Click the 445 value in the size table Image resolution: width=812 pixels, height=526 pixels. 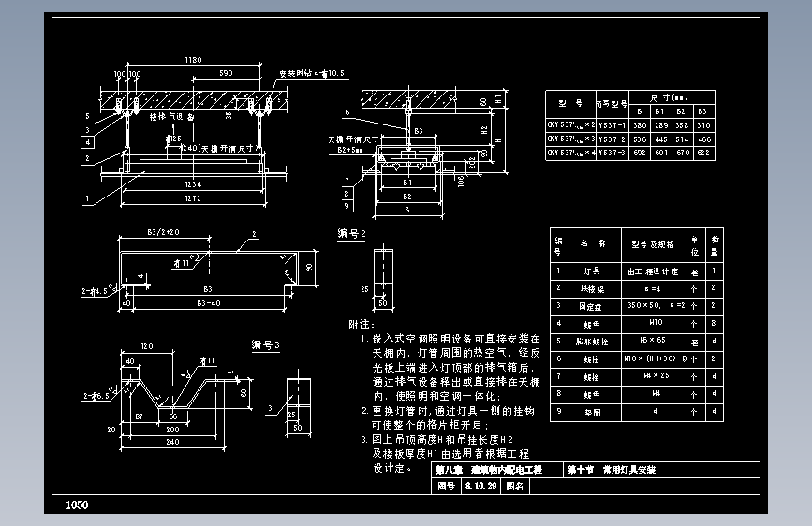[661, 139]
